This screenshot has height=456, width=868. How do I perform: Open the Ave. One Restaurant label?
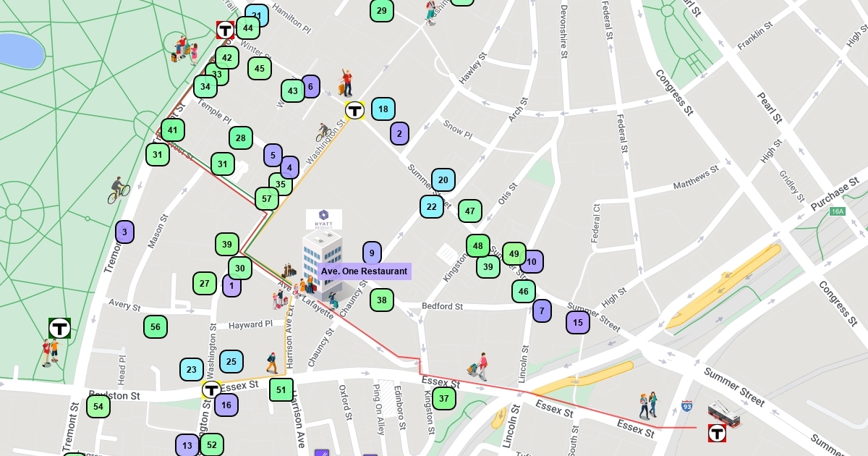pyautogui.click(x=365, y=271)
